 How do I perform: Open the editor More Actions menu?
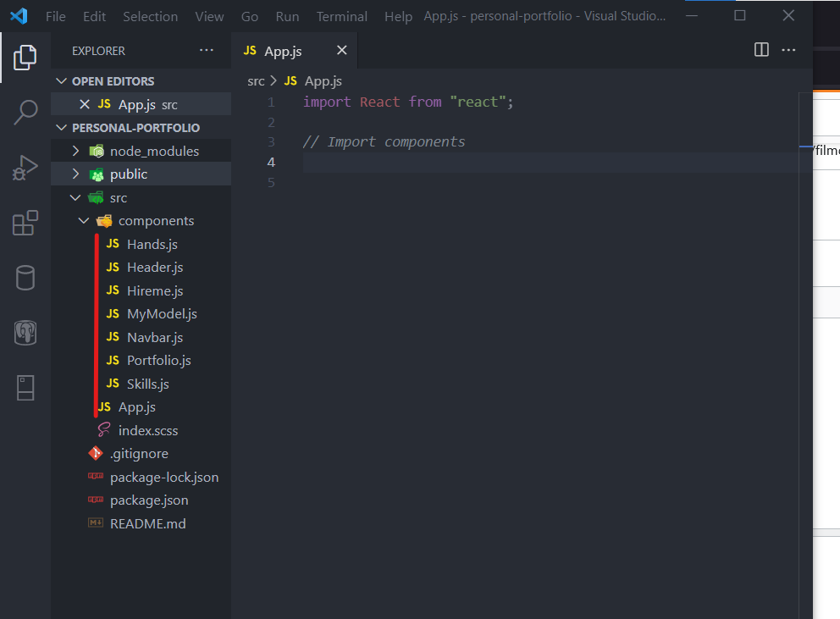click(x=788, y=50)
